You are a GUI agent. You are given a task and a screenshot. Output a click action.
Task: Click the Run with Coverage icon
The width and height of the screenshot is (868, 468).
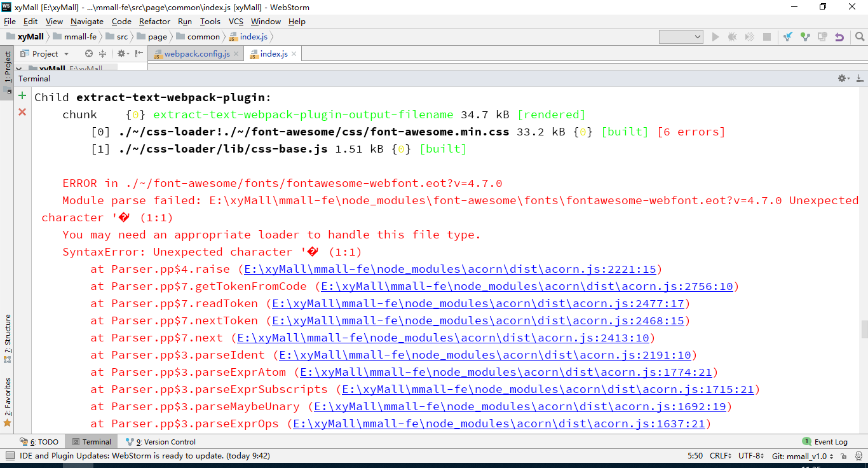click(750, 37)
